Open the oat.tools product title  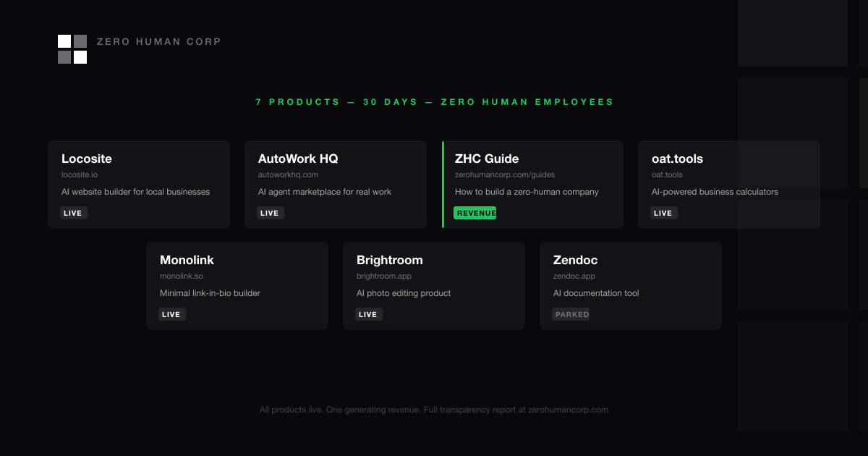[677, 159]
